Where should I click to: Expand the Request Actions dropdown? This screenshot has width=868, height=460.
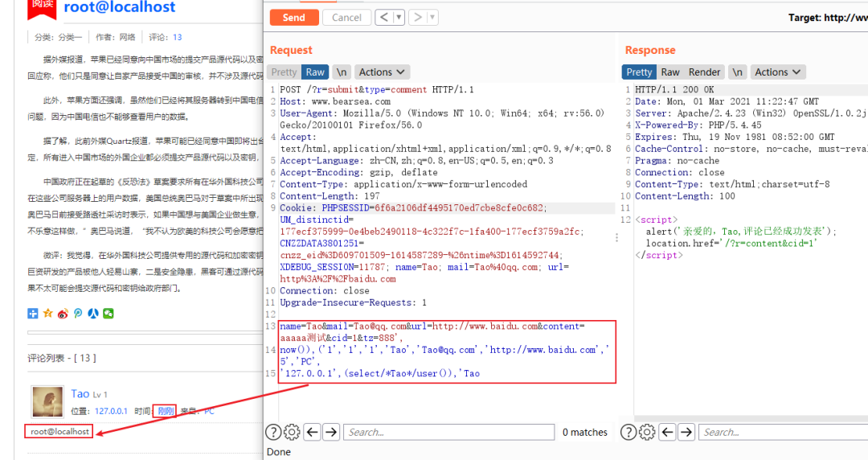(382, 72)
